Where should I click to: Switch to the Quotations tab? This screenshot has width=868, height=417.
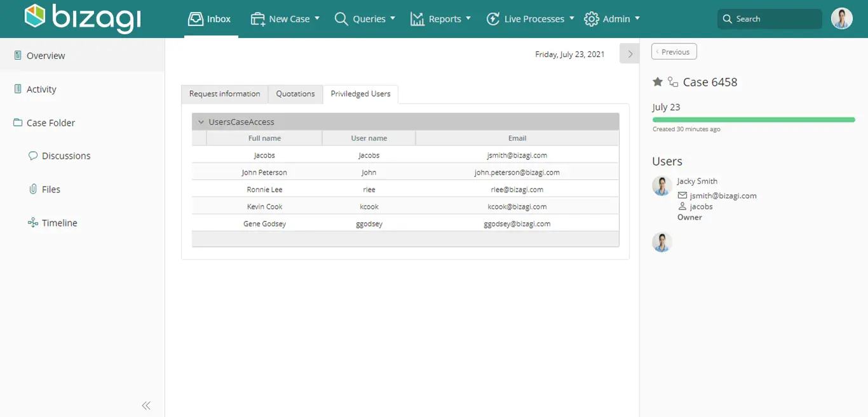pos(295,94)
